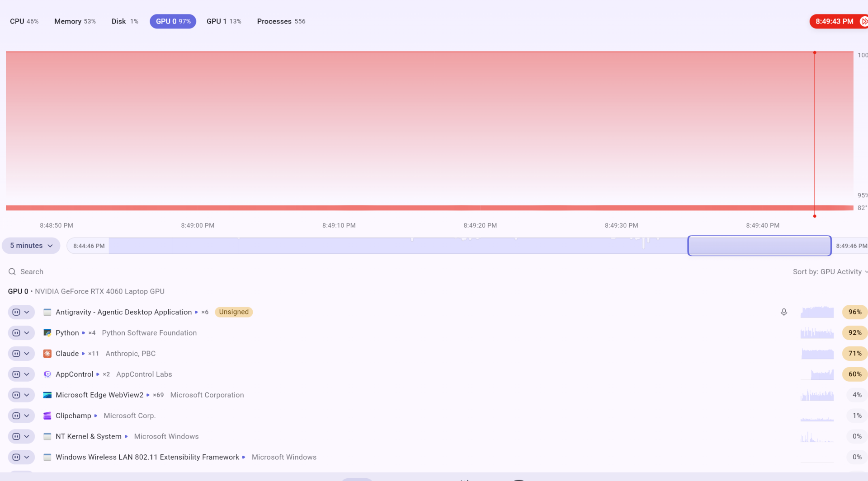Click the jump-to-live icon beside the clock

(863, 21)
